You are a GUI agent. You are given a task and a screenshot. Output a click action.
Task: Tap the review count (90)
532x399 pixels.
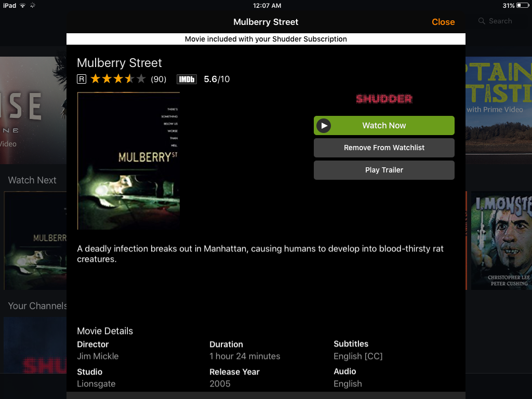pyautogui.click(x=158, y=79)
